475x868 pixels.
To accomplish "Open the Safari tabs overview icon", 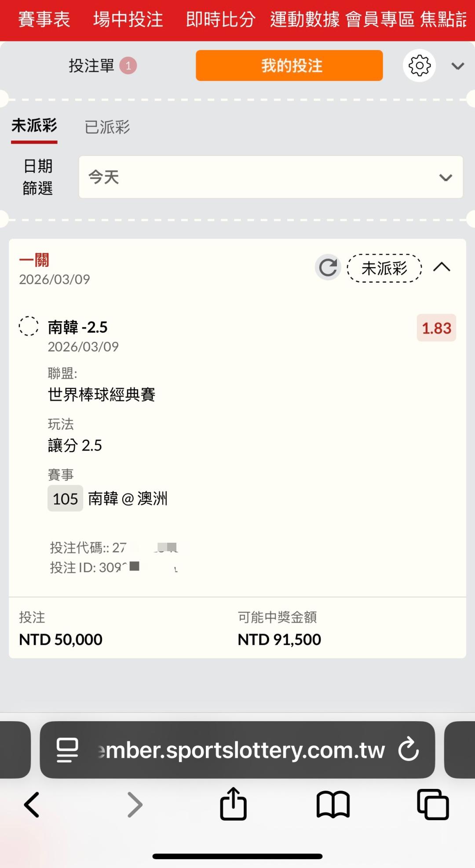I will click(x=433, y=804).
